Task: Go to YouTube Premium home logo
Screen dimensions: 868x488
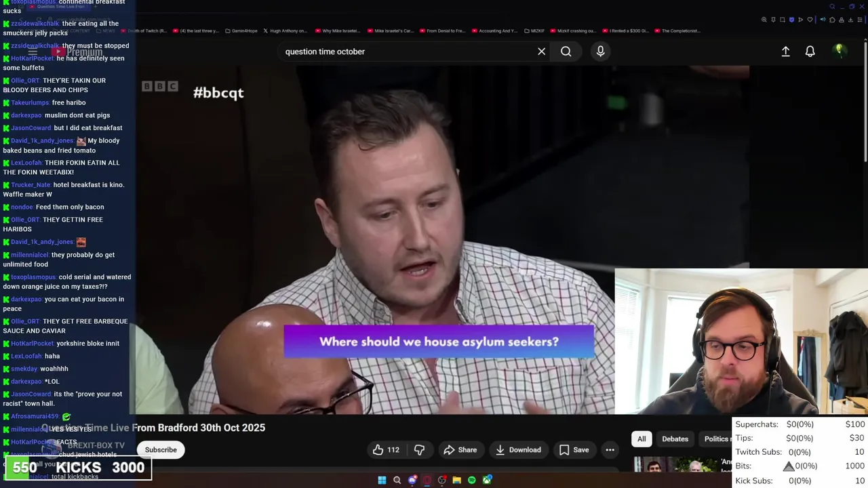Action: (77, 52)
